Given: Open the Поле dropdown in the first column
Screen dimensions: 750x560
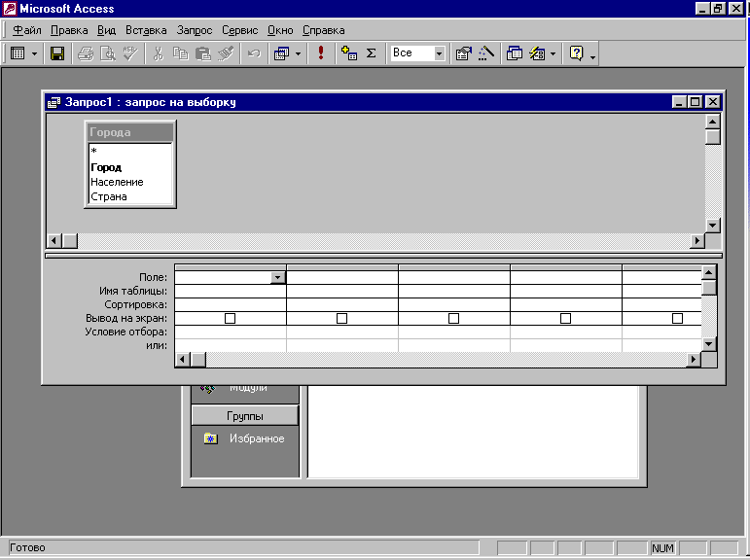Looking at the screenshot, I should [277, 277].
